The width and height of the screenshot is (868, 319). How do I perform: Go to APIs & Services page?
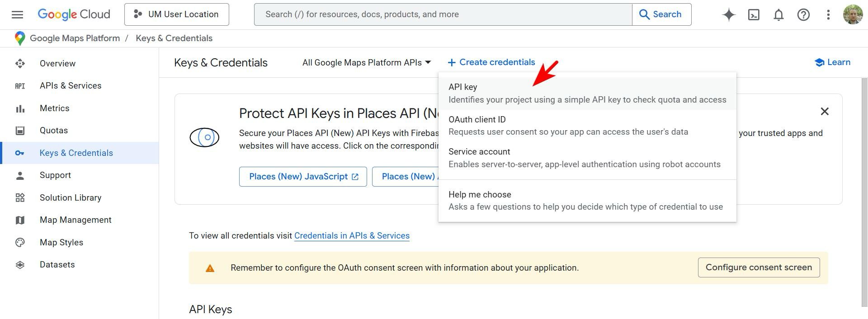[x=80, y=86]
